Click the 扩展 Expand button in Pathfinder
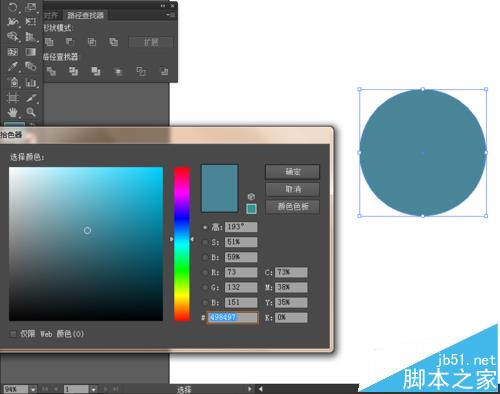Viewport: 500px width, 394px height. [151, 42]
